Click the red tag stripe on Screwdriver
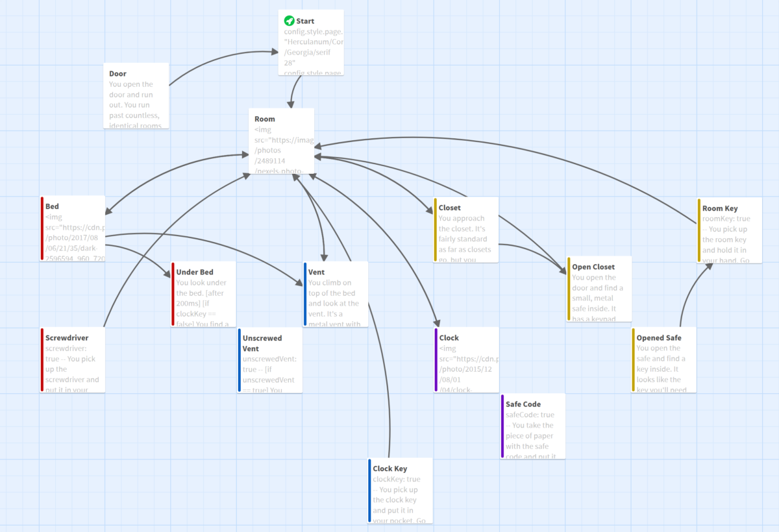The width and height of the screenshot is (779, 532). [42, 360]
